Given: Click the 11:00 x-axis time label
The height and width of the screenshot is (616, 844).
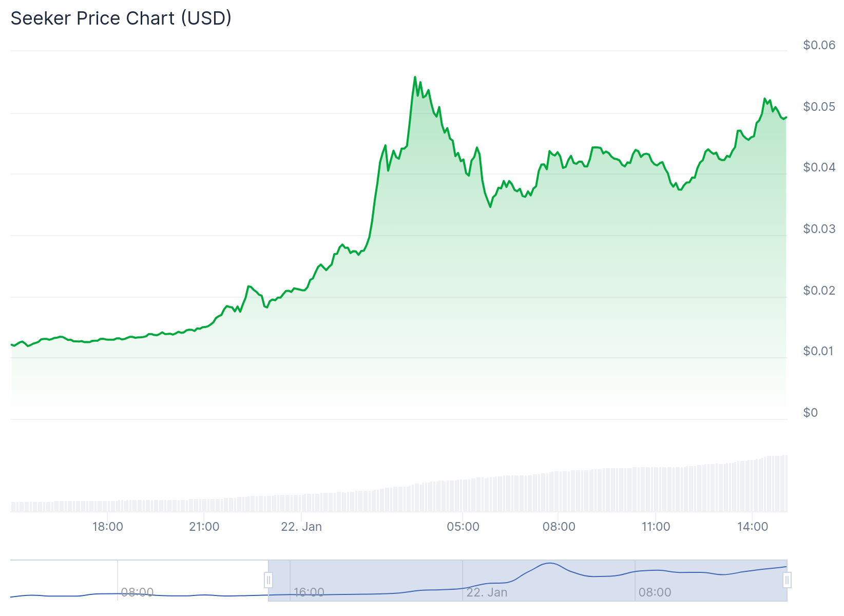Looking at the screenshot, I should coord(656,527).
